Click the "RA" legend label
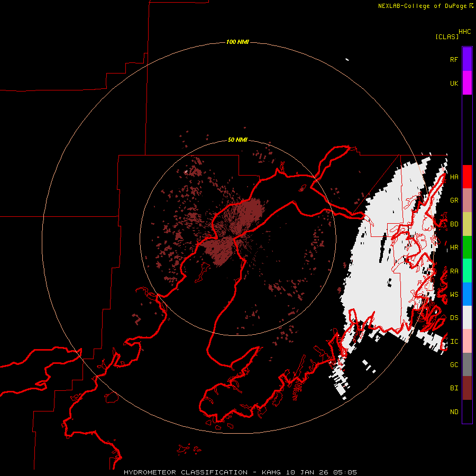This screenshot has height=476, width=476. pyautogui.click(x=454, y=271)
